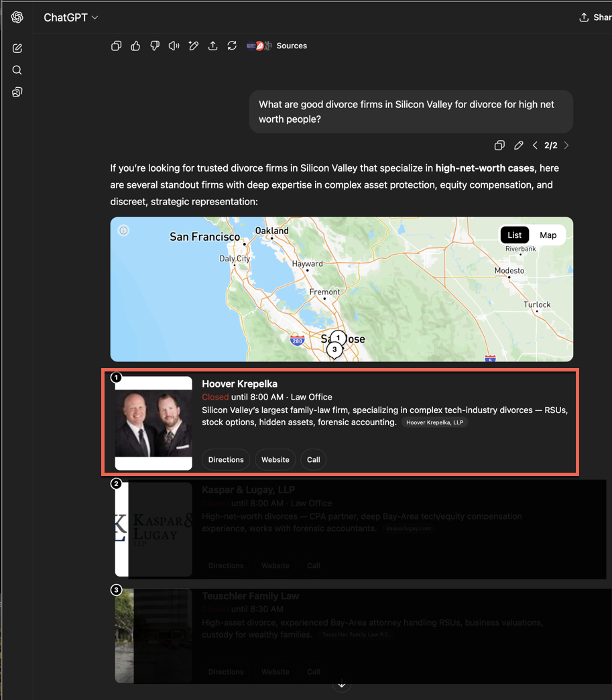The width and height of the screenshot is (612, 700).
Task: Read the response aloud with speaker icon
Action: [174, 46]
